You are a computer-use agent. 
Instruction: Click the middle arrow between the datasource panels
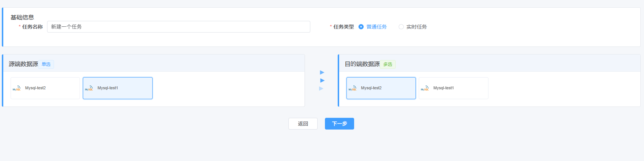click(x=322, y=80)
